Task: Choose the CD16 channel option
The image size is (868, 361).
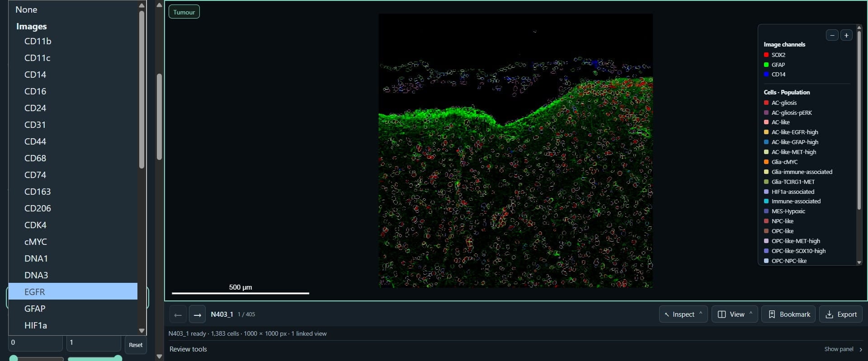Action: 73,91
